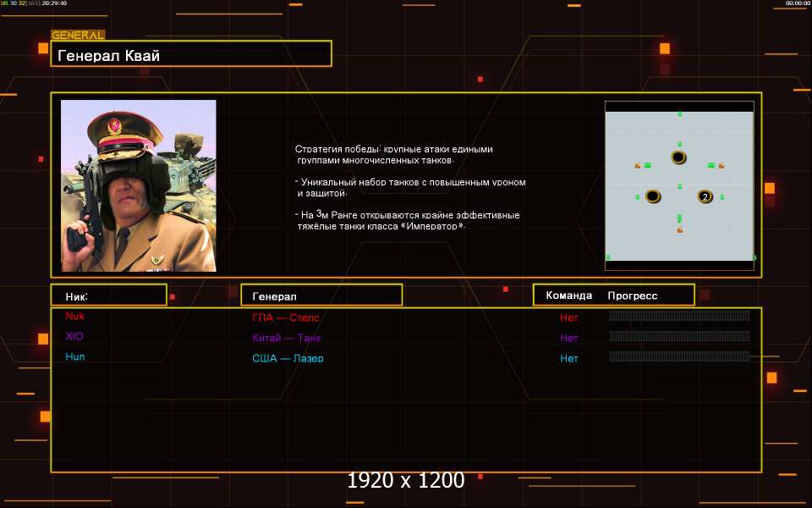Click the 'Прогресс' column header
Viewport: 812px width, 508px height.
[x=633, y=295]
